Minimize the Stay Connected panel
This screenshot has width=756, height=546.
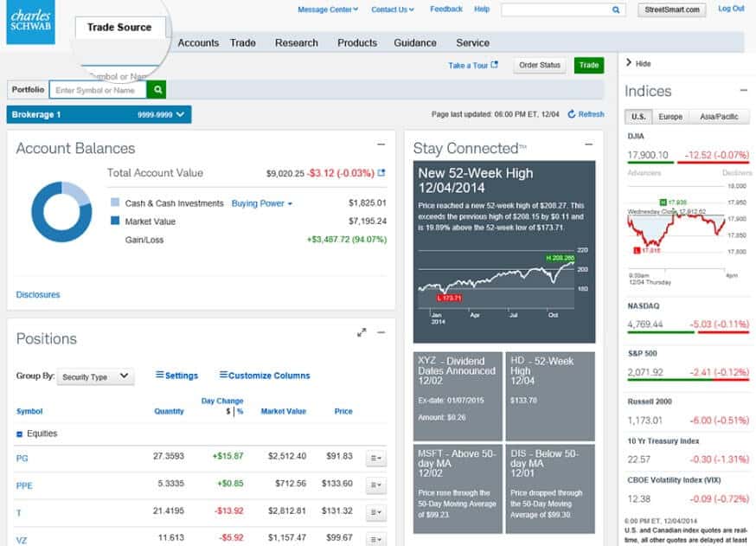pyautogui.click(x=589, y=145)
